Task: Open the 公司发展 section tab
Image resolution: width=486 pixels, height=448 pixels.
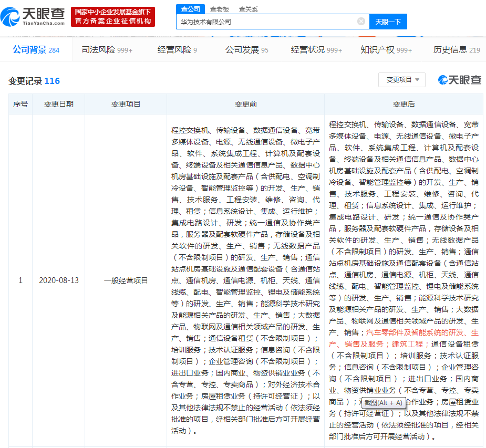Action: pyautogui.click(x=247, y=49)
